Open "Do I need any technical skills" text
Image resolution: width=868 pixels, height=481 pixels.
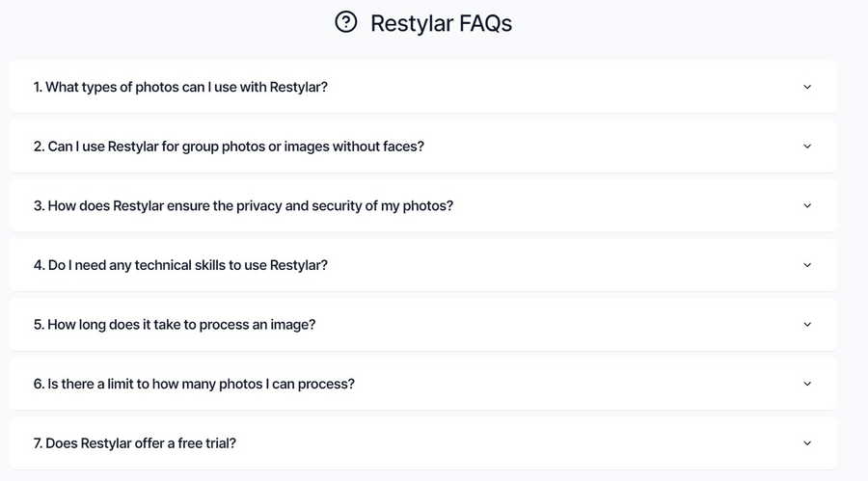pos(180,265)
